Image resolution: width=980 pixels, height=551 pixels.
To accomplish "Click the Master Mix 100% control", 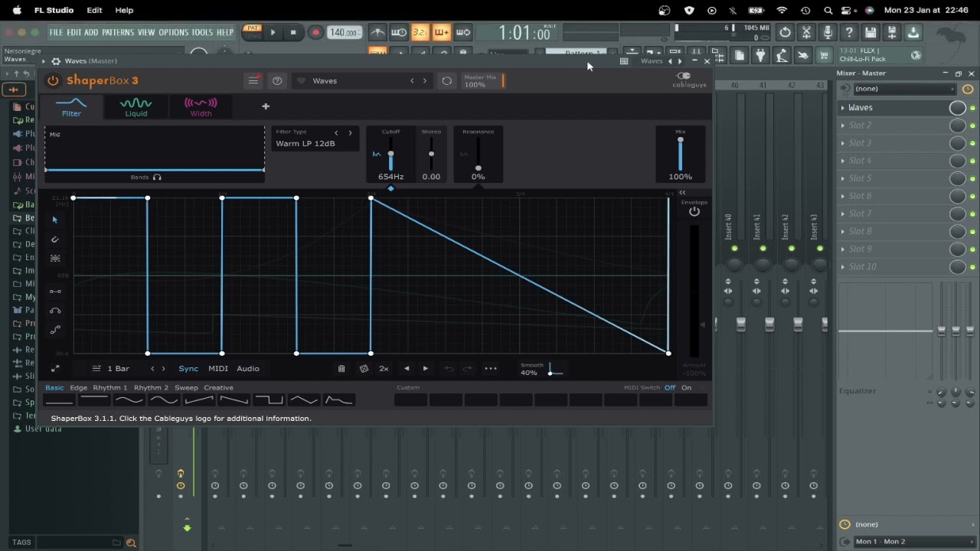I will point(483,80).
